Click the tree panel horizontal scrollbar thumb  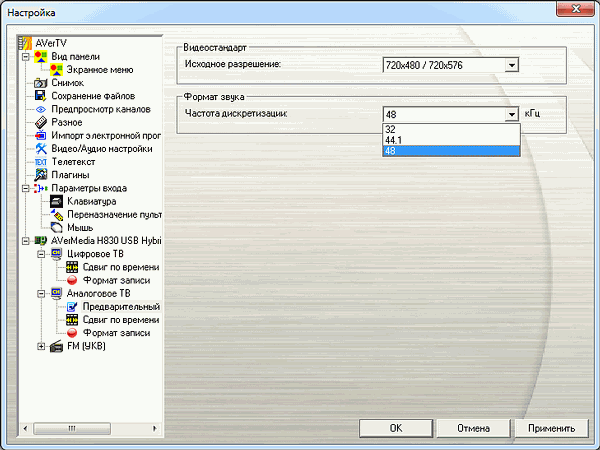[x=71, y=427]
